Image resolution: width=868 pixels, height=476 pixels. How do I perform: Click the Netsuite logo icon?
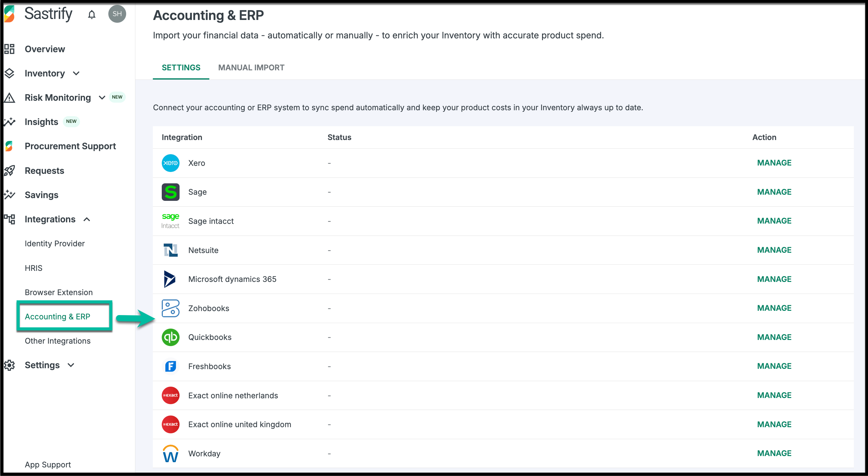171,250
